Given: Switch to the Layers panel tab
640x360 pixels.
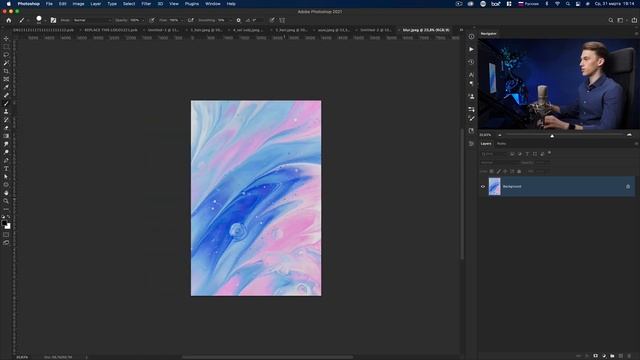Looking at the screenshot, I should pos(486,144).
